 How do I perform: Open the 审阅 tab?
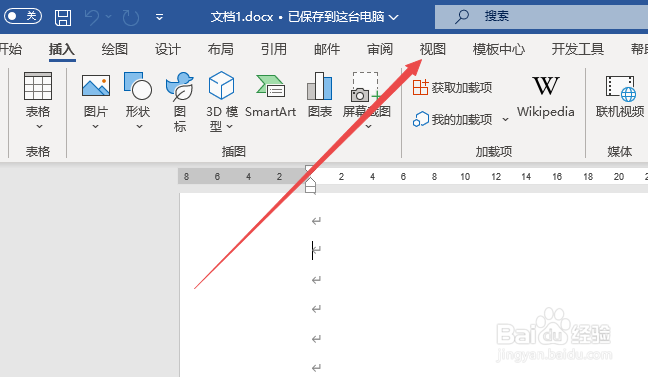380,49
